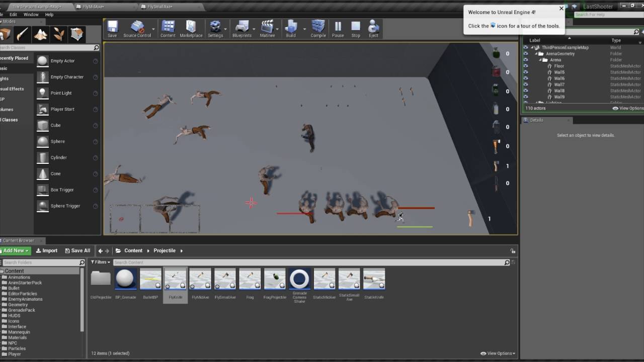644x362 pixels.
Task: Click the Compile toolbar icon
Action: 318,29
